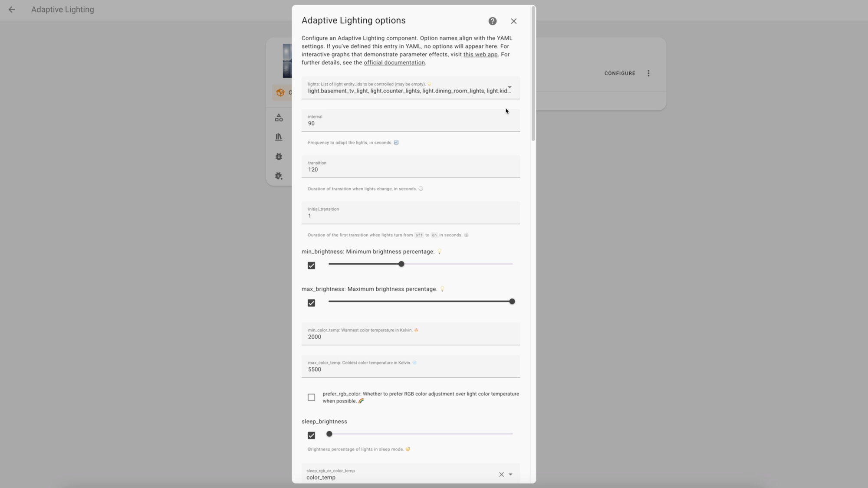Uncheck the max_brightness checkbox
The image size is (868, 488).
click(311, 303)
